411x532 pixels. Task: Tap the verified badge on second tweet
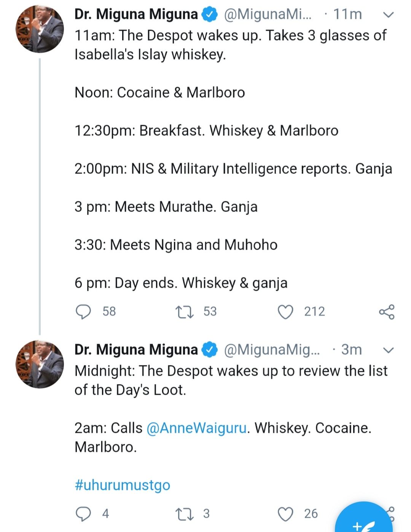209,350
